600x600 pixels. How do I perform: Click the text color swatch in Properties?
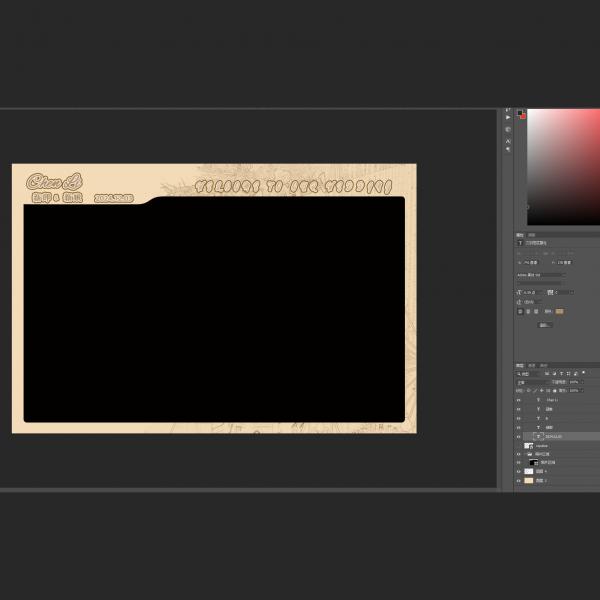pyautogui.click(x=559, y=311)
